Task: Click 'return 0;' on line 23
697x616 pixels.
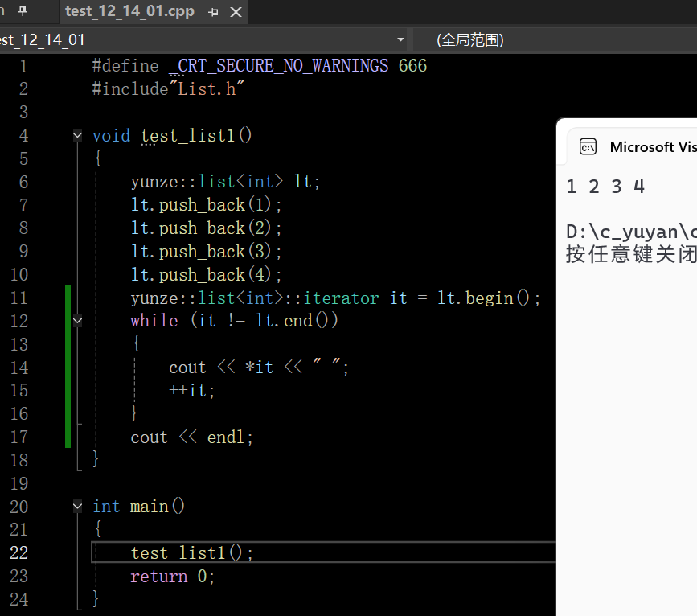Action: coord(173,577)
